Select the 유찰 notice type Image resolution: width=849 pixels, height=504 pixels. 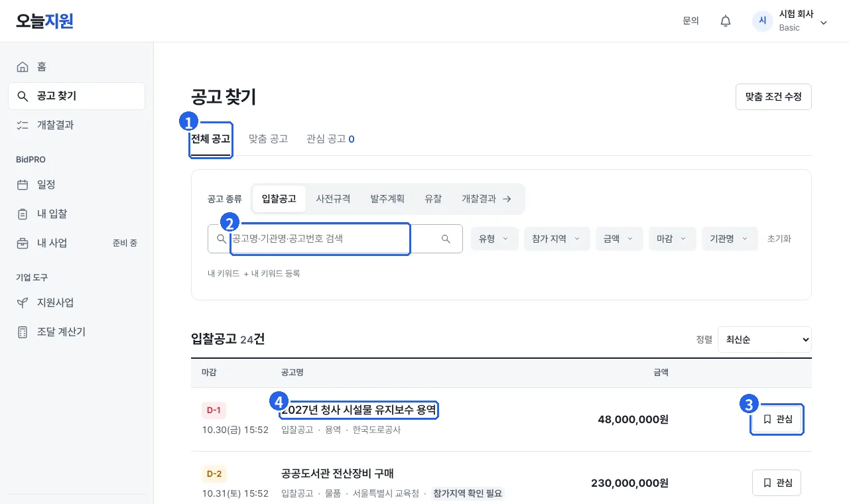point(433,199)
